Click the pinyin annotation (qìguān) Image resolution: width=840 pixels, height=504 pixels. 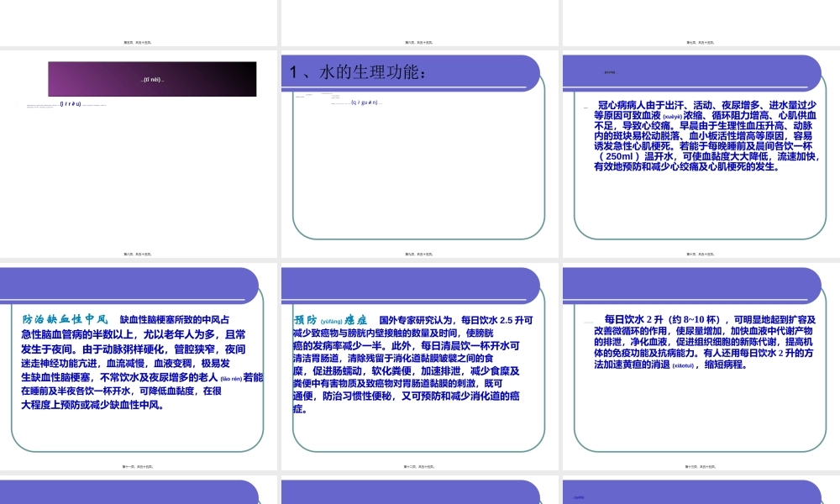point(364,103)
